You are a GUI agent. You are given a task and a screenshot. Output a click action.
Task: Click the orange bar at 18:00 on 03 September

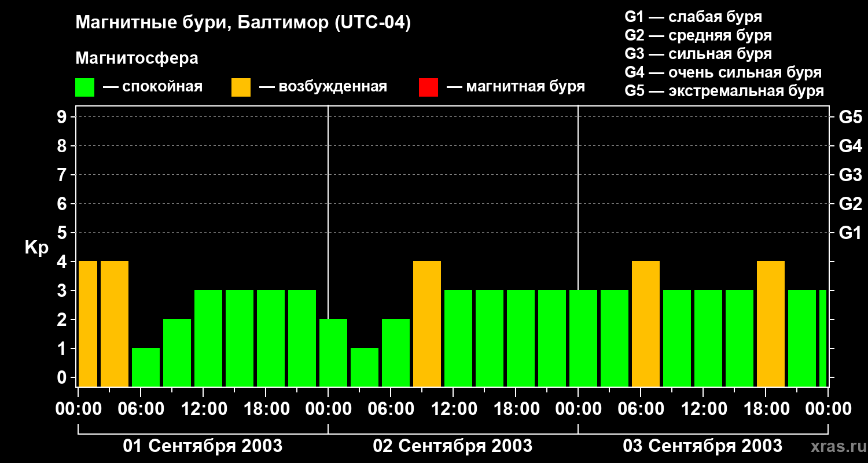point(771,324)
